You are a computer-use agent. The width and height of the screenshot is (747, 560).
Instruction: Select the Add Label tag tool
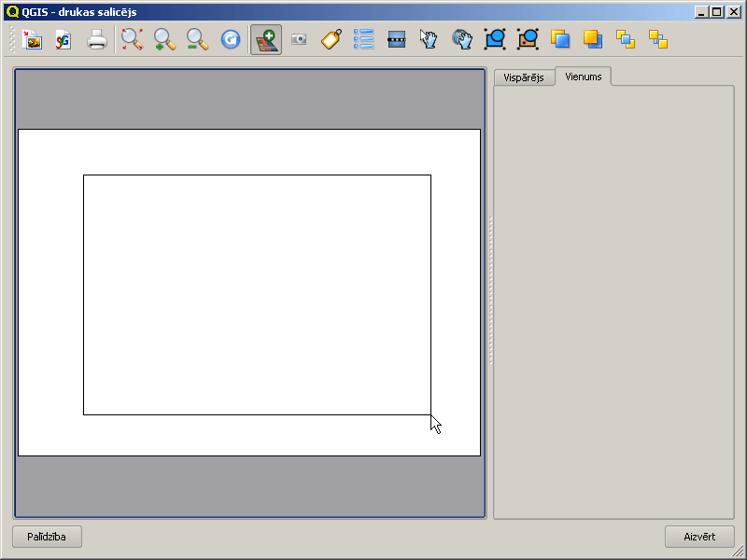point(331,39)
